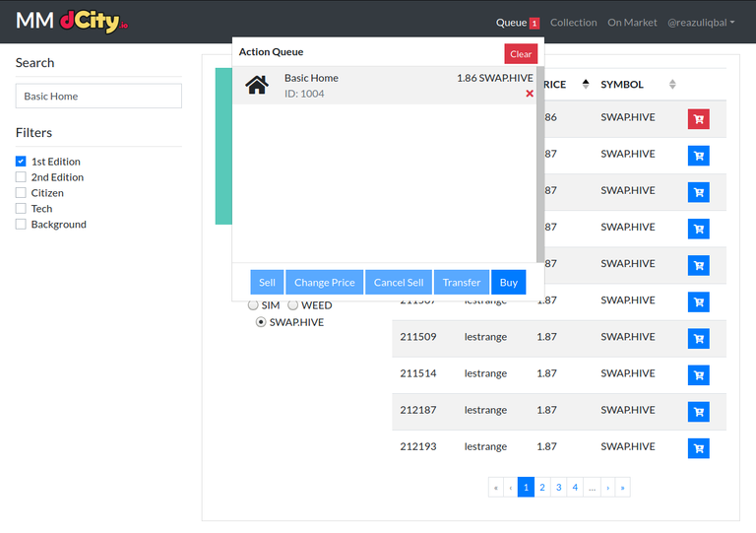Click the Sell button
This screenshot has height=533, width=756.
point(267,282)
